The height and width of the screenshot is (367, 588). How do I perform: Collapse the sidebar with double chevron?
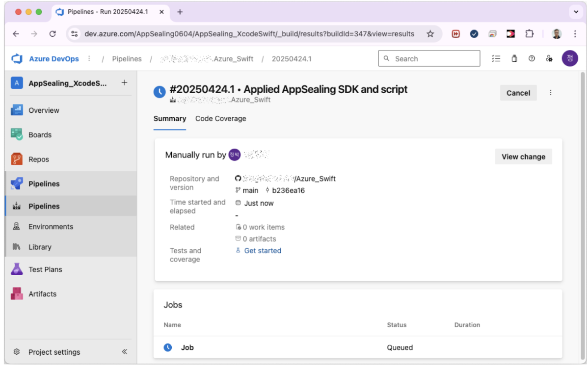point(124,352)
